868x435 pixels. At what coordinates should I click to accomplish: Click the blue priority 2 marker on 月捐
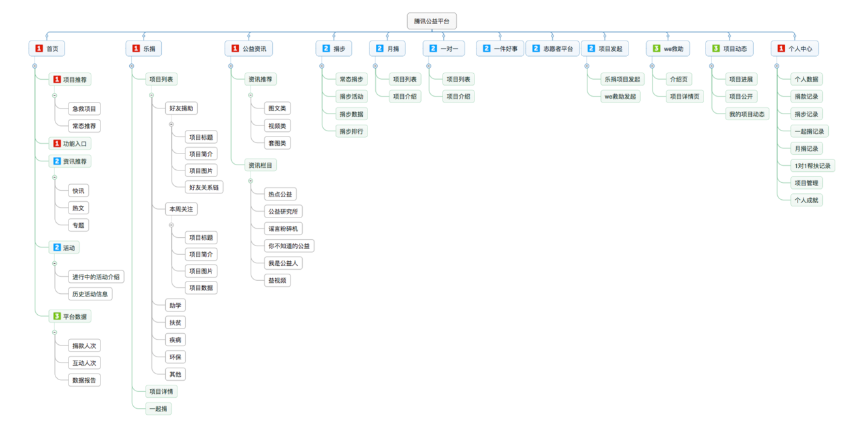click(x=379, y=48)
